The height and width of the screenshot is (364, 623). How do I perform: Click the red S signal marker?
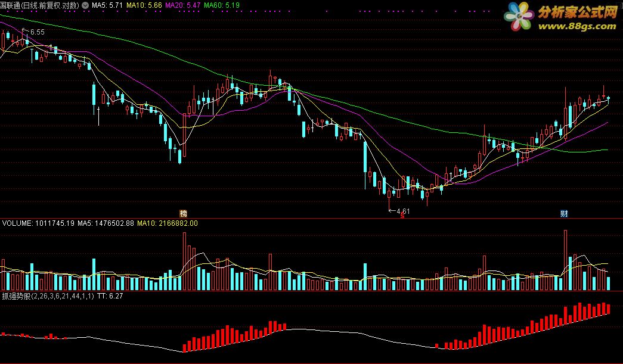pos(402,215)
